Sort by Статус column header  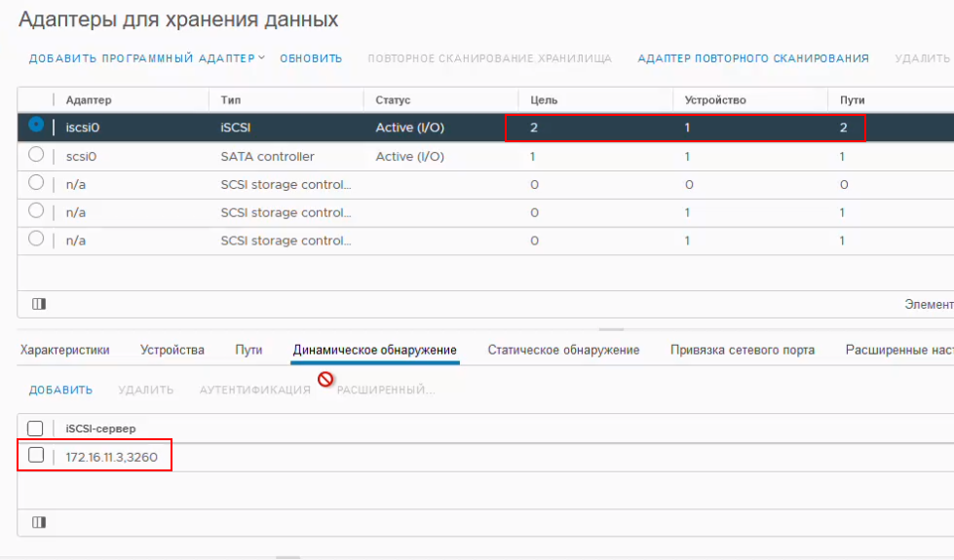pos(393,99)
